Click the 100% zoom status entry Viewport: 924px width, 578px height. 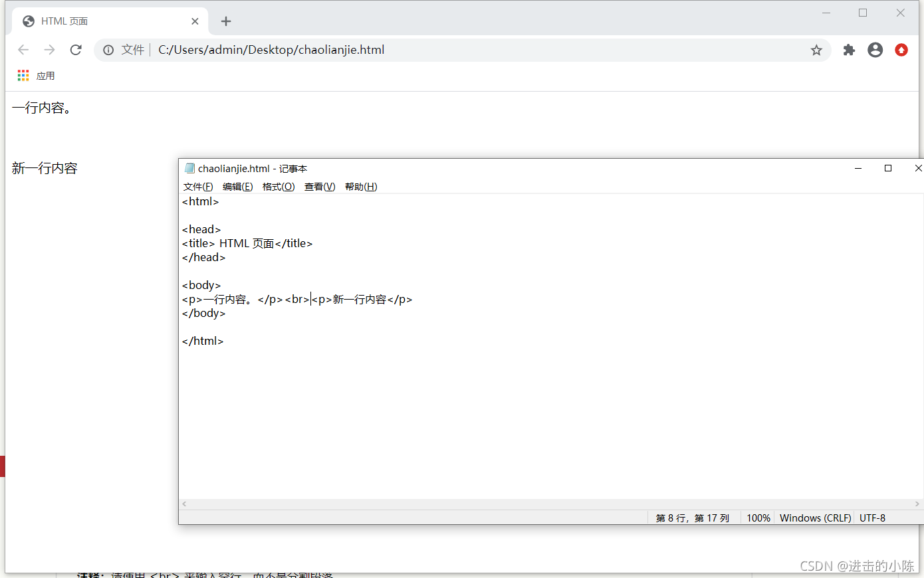click(x=758, y=518)
